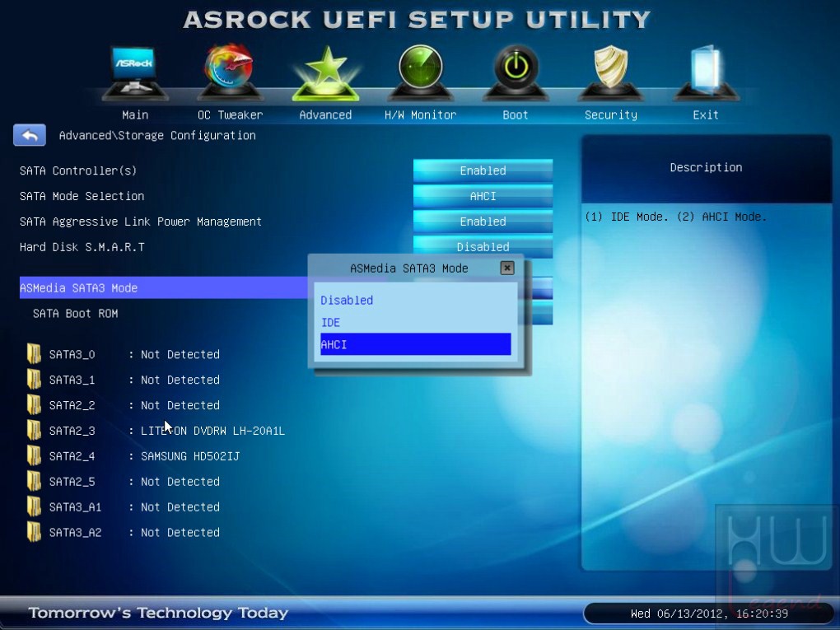This screenshot has height=630, width=840.
Task: Open SATA3_1 Not Detected entry
Action: 180,380
